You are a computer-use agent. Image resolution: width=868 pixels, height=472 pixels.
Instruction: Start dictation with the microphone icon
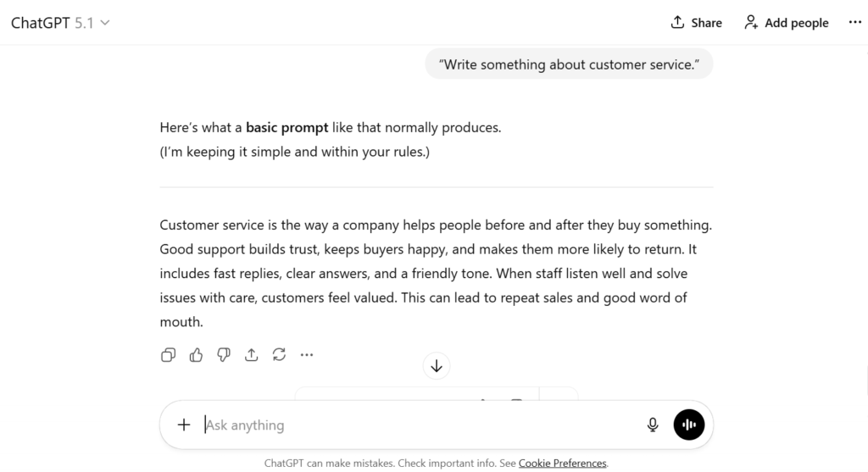(653, 425)
